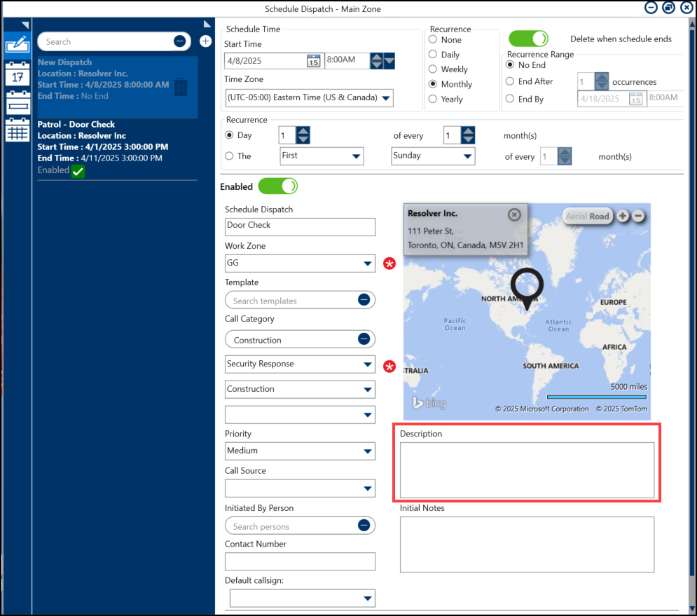Select the Weekly recurrence option
The height and width of the screenshot is (616, 697).
click(x=433, y=69)
